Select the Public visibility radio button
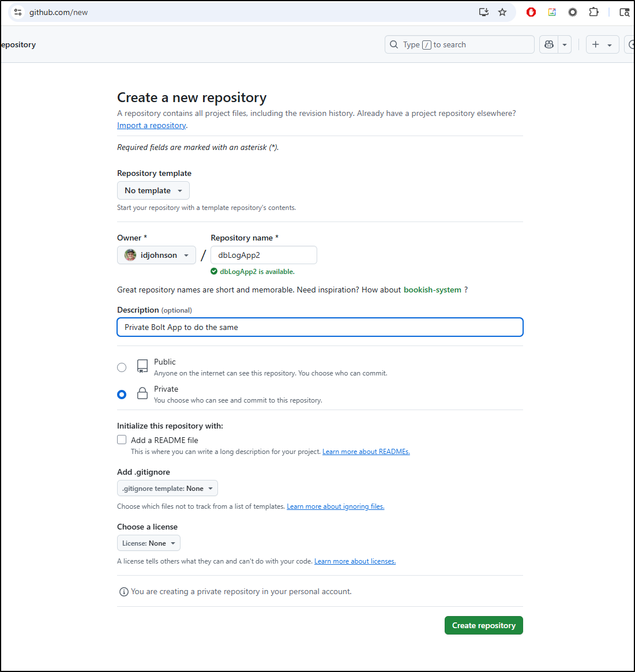Viewport: 635px width, 672px height. (x=122, y=367)
